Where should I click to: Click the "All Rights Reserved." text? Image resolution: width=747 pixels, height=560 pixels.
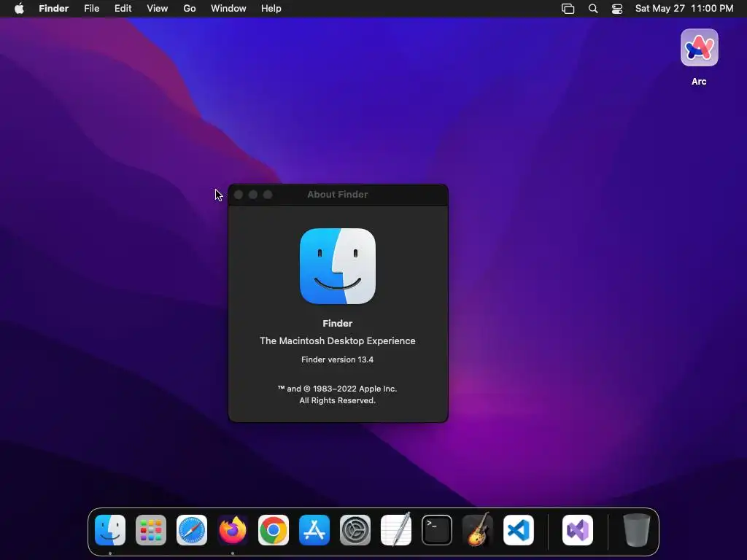click(337, 400)
